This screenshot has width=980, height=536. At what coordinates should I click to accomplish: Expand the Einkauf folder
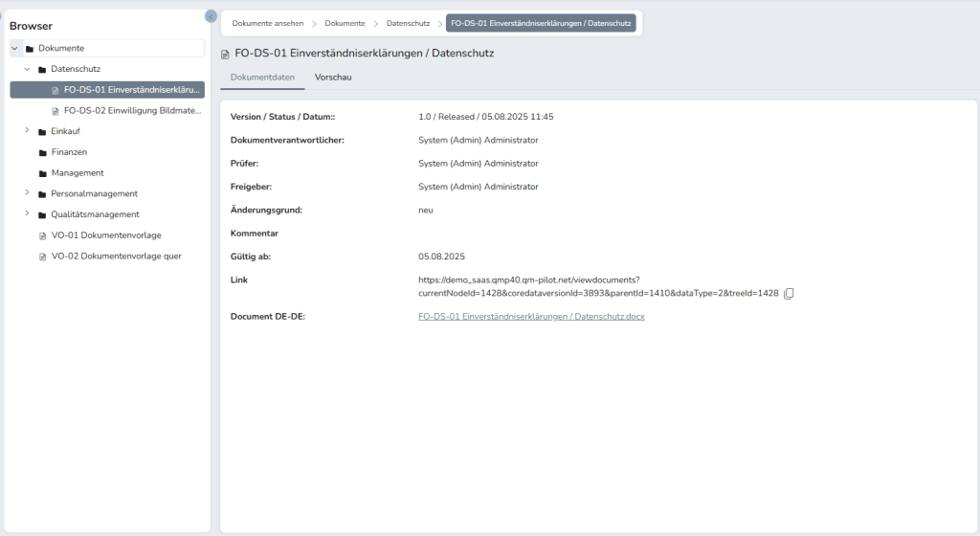click(x=27, y=131)
